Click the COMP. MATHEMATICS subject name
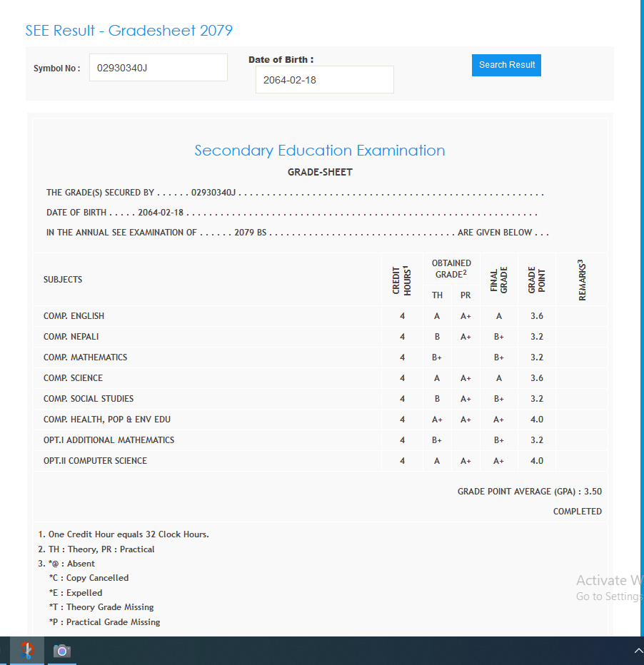The height and width of the screenshot is (665, 644). 86,357
